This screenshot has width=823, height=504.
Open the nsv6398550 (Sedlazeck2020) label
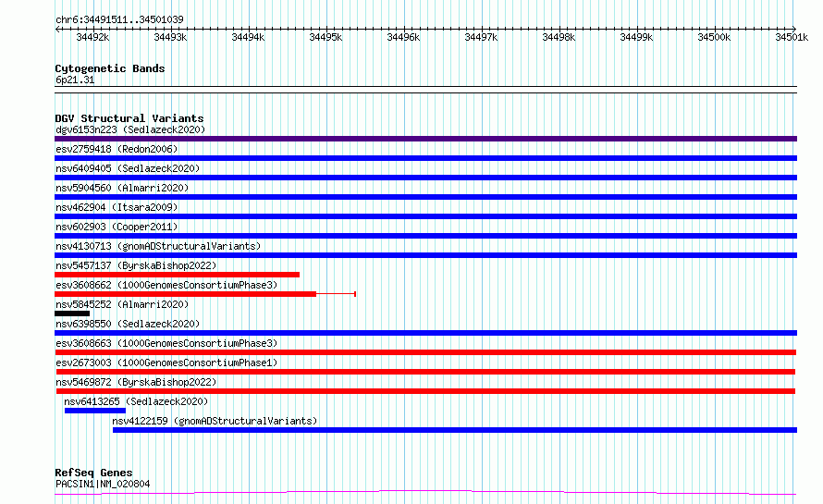coord(128,324)
